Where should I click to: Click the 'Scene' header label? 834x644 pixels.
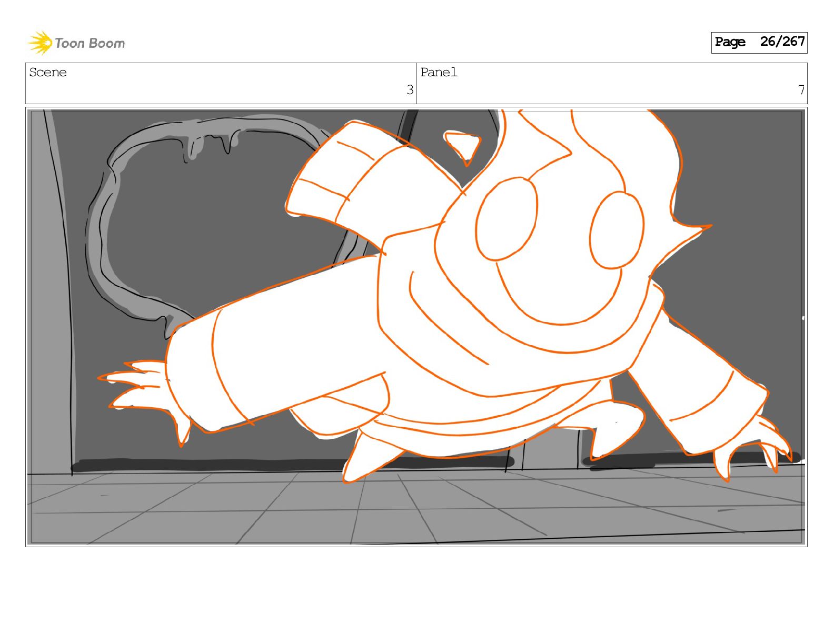point(48,72)
